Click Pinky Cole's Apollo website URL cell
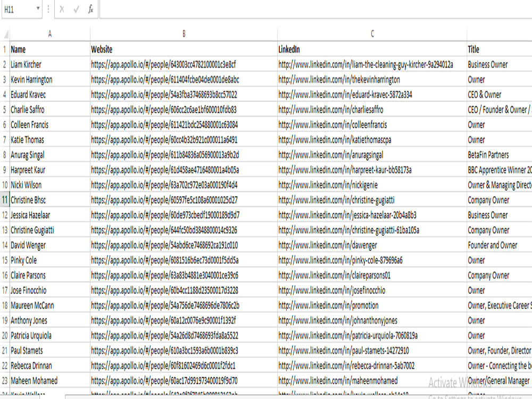 coord(184,260)
